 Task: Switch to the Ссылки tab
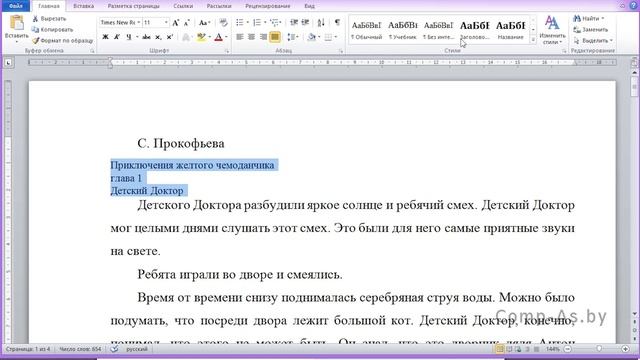(x=183, y=6)
